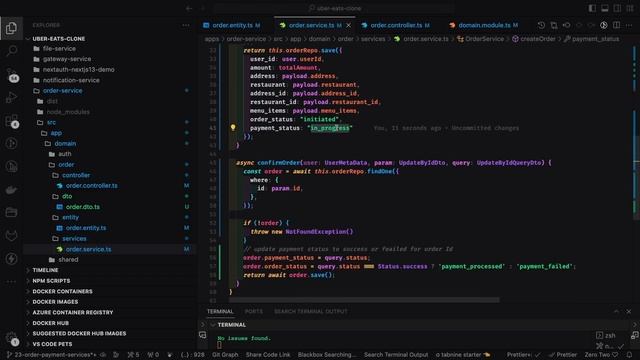Expand the NPM SCRIPTS section
Screen dimensions: 640x360
click(x=51, y=281)
